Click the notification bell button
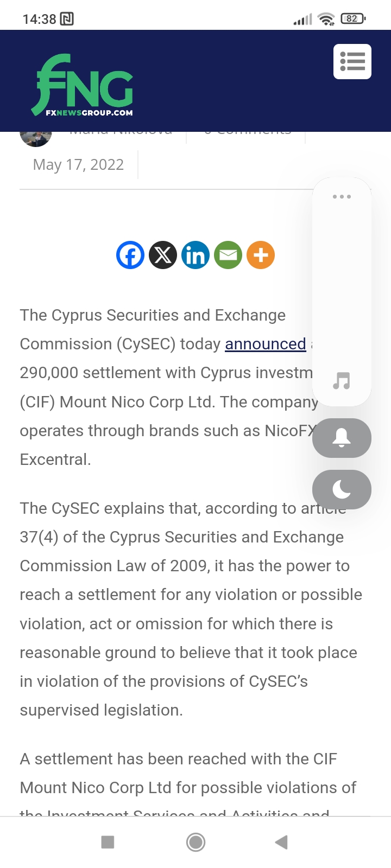This screenshot has height=868, width=391. click(342, 438)
